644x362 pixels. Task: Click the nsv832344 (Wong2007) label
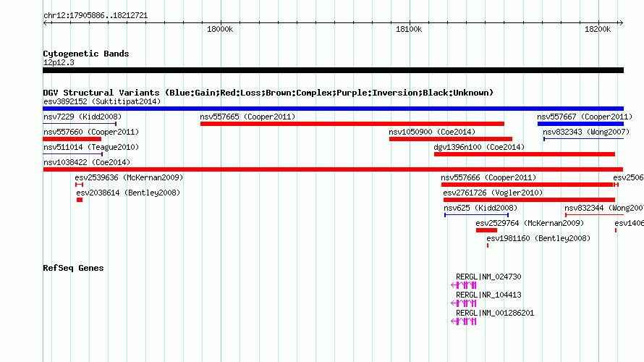coord(604,208)
